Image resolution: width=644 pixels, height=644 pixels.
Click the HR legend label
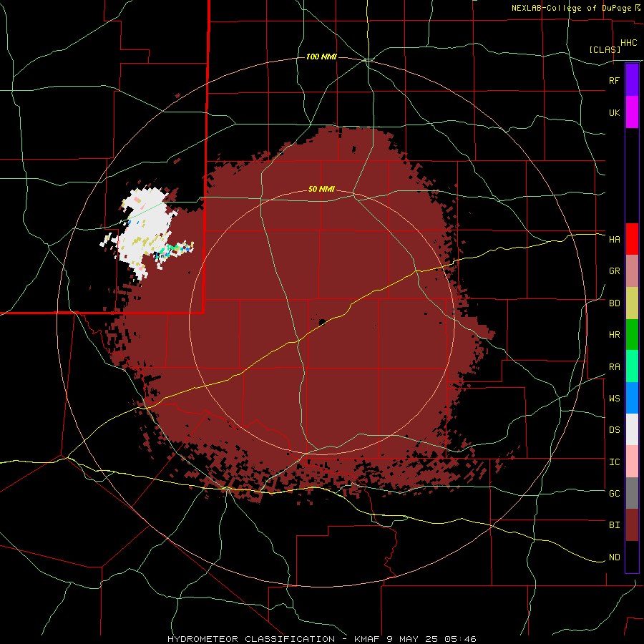pos(614,335)
